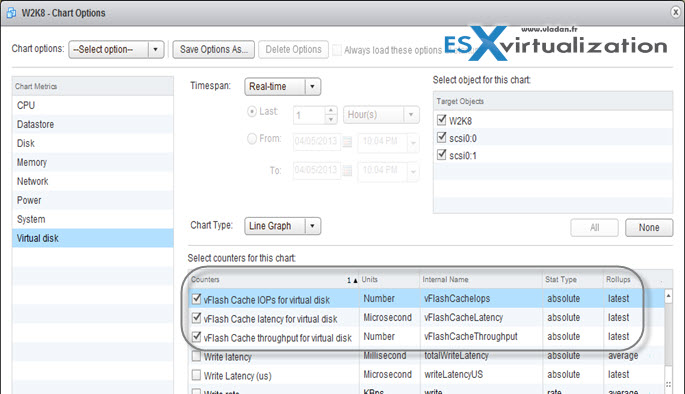The image size is (685, 394).
Task: Select the Last timespan radio button
Action: pos(252,111)
